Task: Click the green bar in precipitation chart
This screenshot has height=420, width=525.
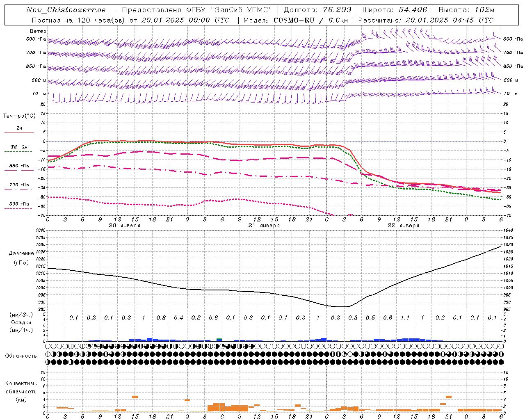Action: [219, 339]
